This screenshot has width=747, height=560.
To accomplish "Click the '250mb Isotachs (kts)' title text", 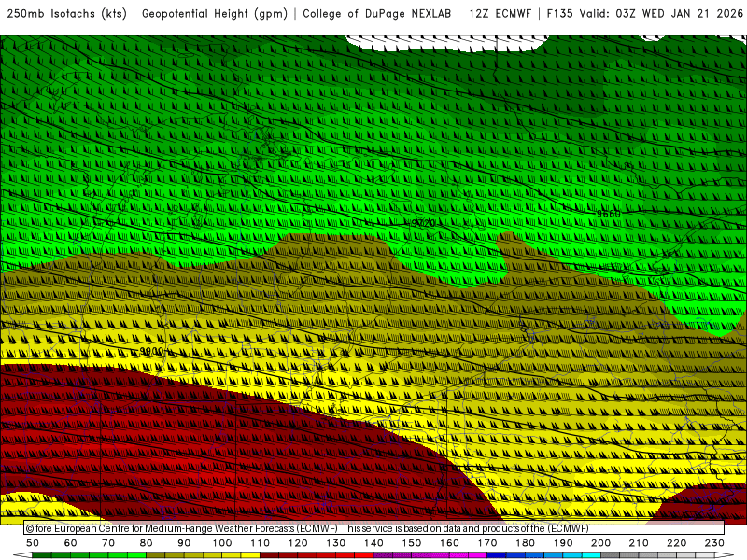I will pyautogui.click(x=67, y=14).
